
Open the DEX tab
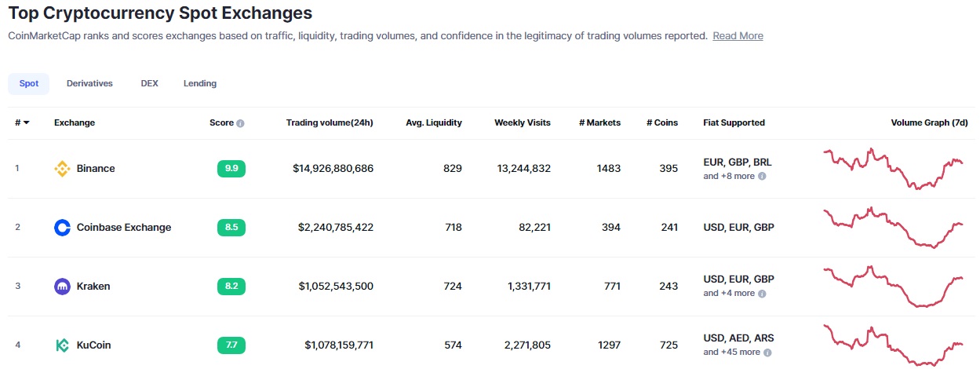coord(149,83)
